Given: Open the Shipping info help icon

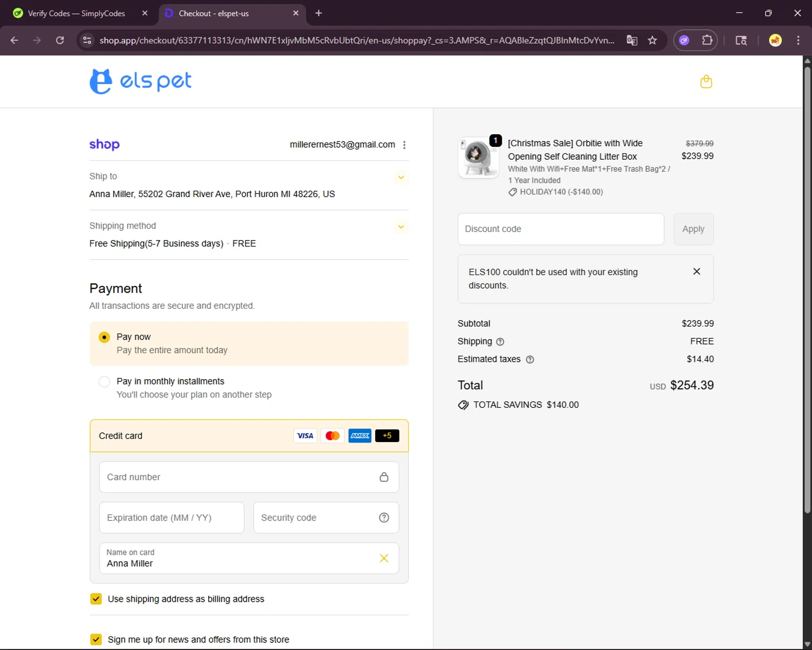Looking at the screenshot, I should [x=500, y=342].
